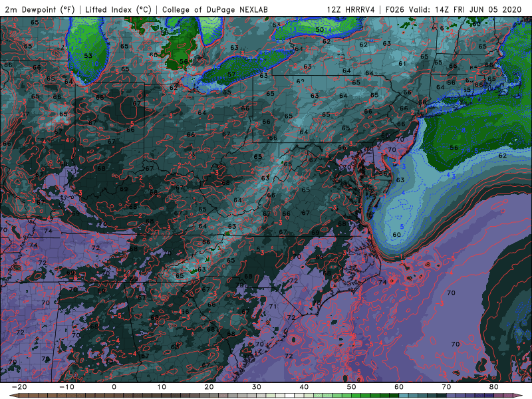Screen dimensions: 532x399
Task: Click the 71 dewpoint value in South Carolina
Action: 273,306
